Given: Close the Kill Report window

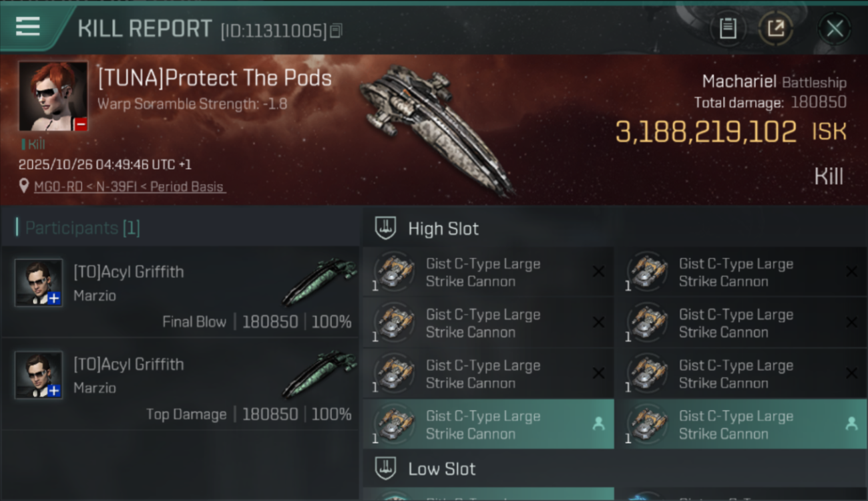Looking at the screenshot, I should point(835,29).
